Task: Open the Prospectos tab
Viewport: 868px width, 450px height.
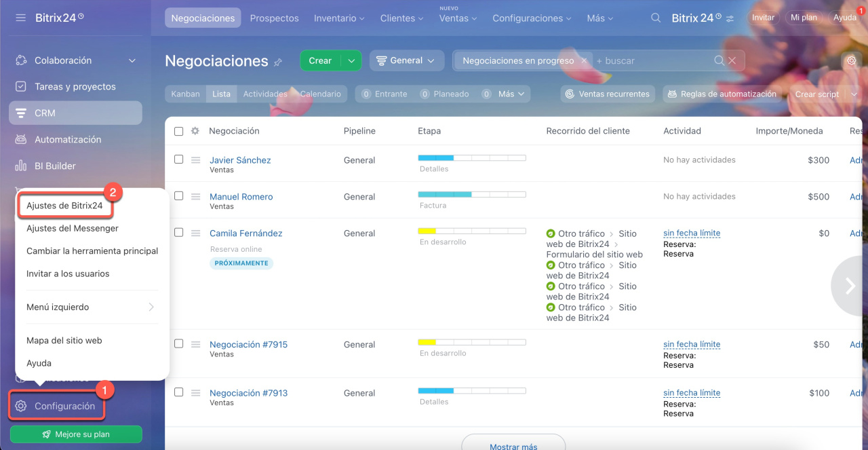Action: 274,18
